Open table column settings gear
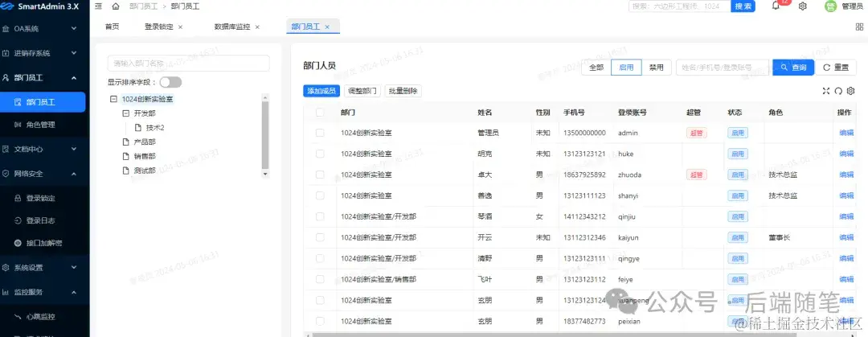Image resolution: width=868 pixels, height=337 pixels. pyautogui.click(x=851, y=91)
